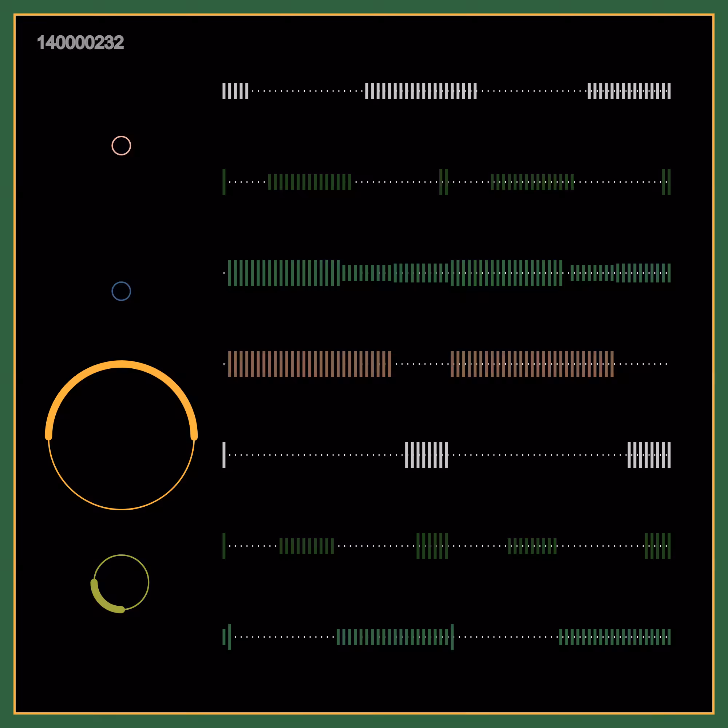Click right-end green block in bottom row

click(614, 637)
